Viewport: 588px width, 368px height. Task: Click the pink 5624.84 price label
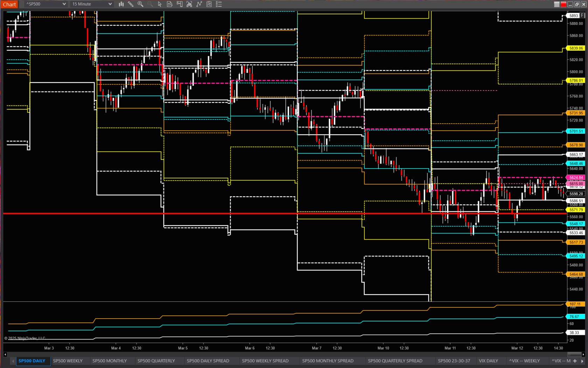pos(576,178)
